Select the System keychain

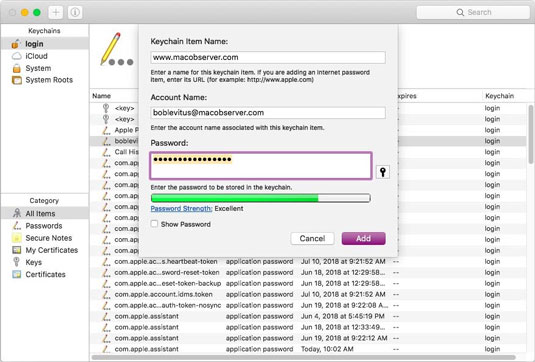44,68
